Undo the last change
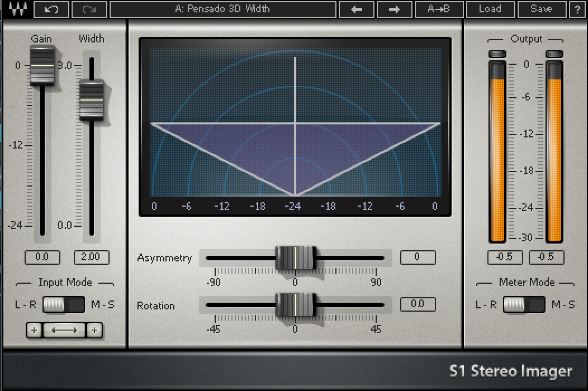The height and width of the screenshot is (391, 588). (51, 9)
